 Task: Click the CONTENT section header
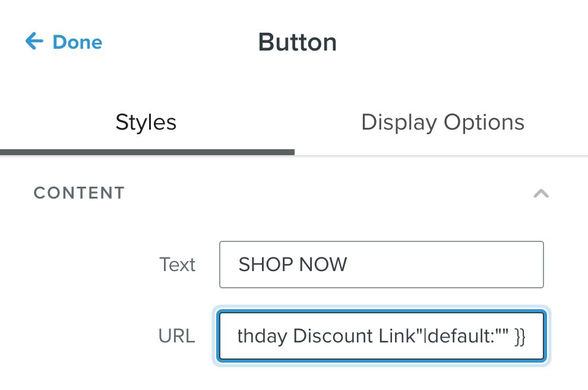(79, 193)
